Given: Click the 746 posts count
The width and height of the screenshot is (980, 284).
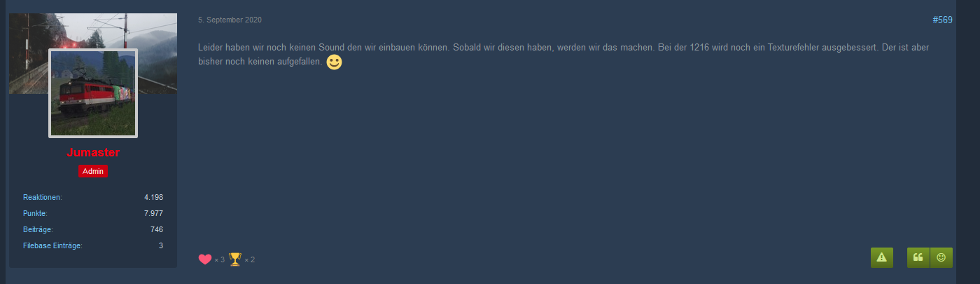Looking at the screenshot, I should click(157, 229).
